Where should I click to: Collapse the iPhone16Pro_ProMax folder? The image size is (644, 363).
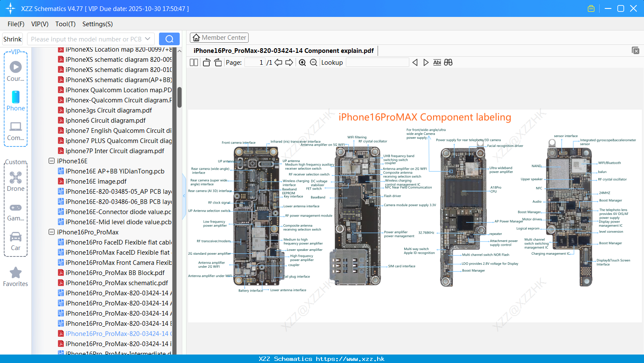[x=52, y=232]
